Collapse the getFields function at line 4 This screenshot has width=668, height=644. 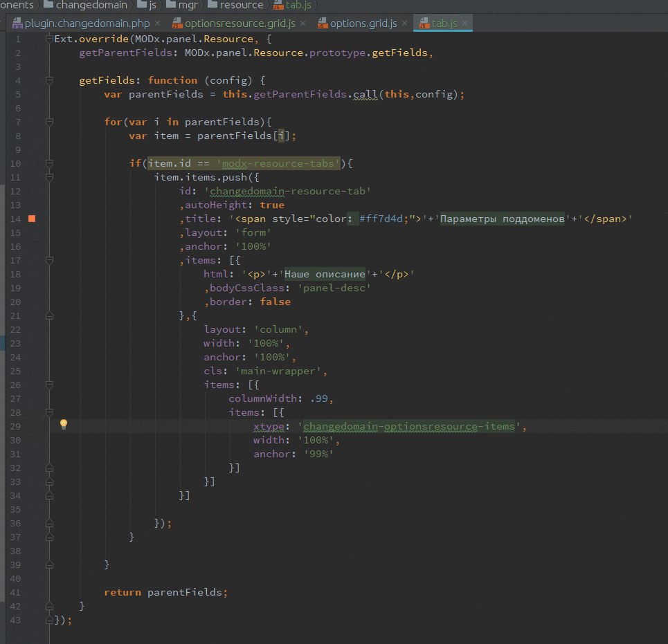(x=49, y=80)
